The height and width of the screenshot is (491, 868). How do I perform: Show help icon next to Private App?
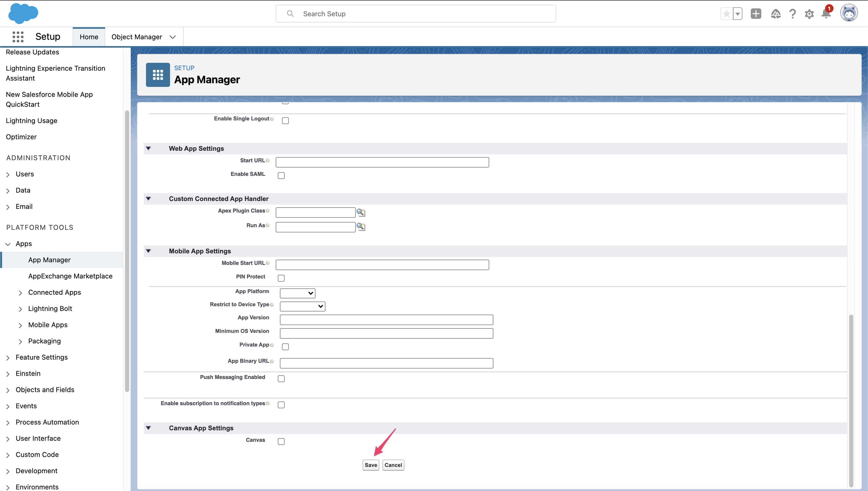[272, 345]
